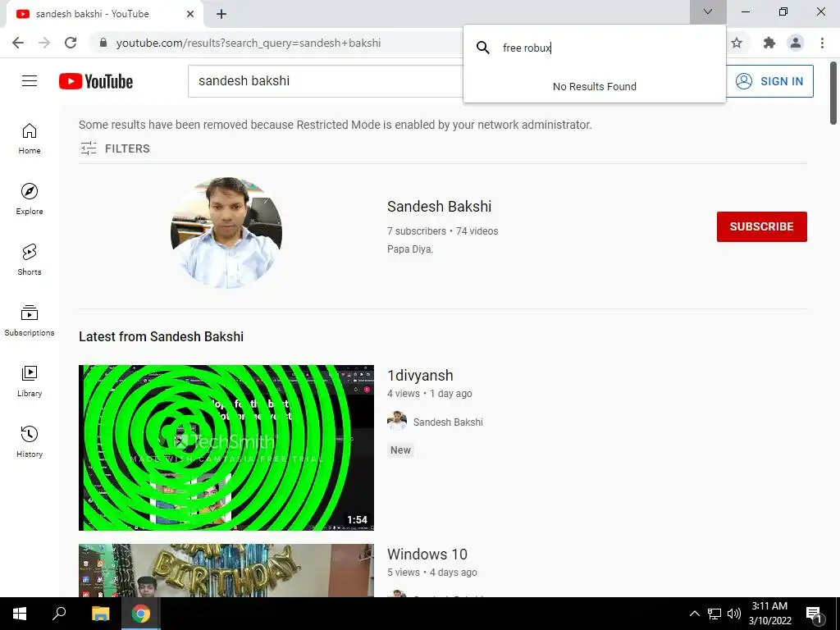Go to Home in sidebar
Image resolution: width=840 pixels, height=630 pixels.
30,139
